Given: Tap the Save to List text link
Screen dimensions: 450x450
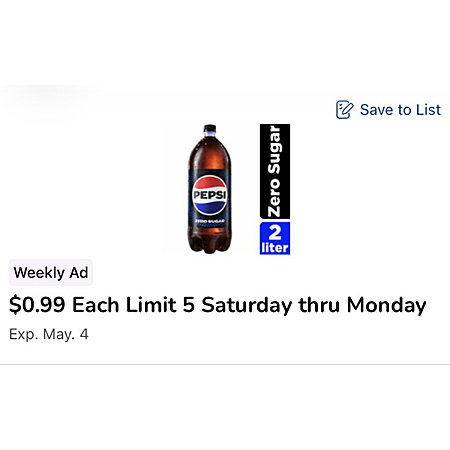Looking at the screenshot, I should tap(400, 110).
